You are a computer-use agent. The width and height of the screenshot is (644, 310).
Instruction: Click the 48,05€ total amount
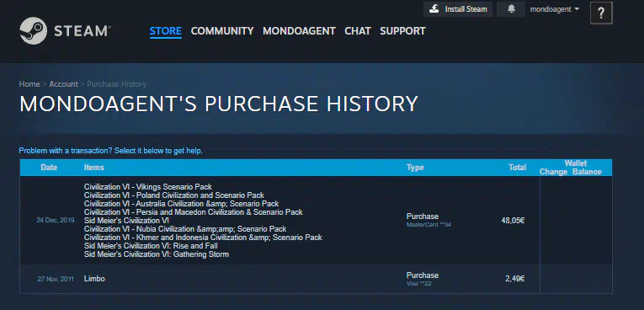[x=513, y=221]
